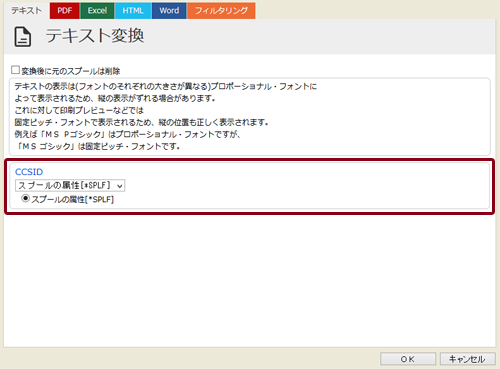Open the CCSID dropdown list
Viewport: 500px width, 369px height.
coord(70,185)
